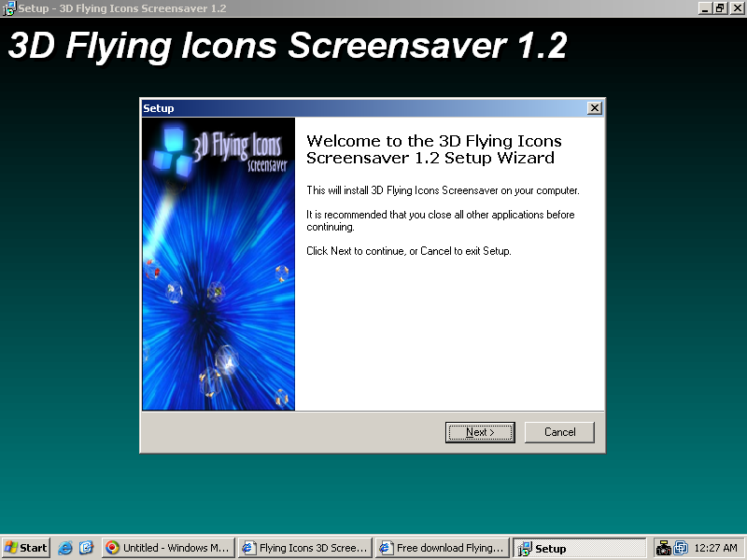Click the 'This will install' text line

[x=443, y=190]
